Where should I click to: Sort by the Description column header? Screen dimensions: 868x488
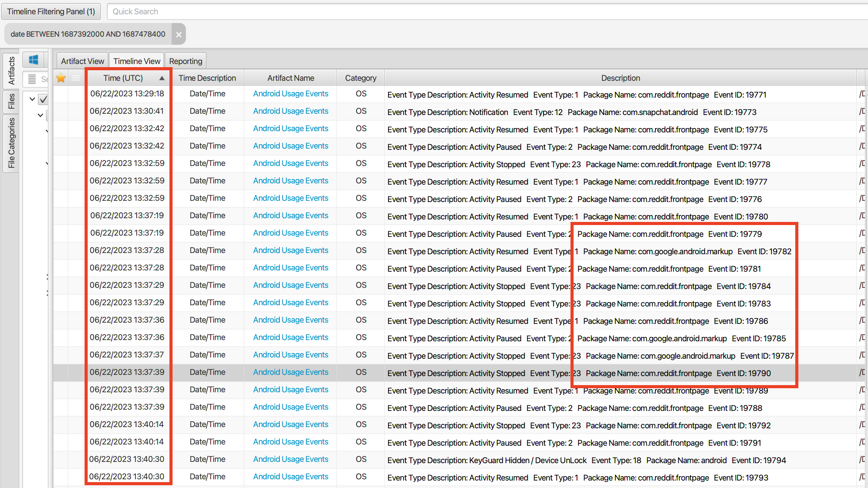coord(620,78)
